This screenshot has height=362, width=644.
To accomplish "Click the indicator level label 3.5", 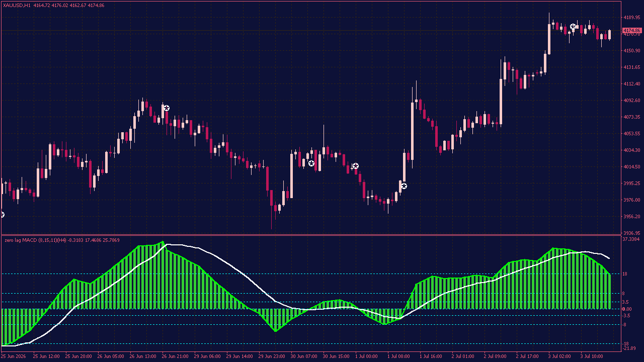I will click(x=625, y=302).
